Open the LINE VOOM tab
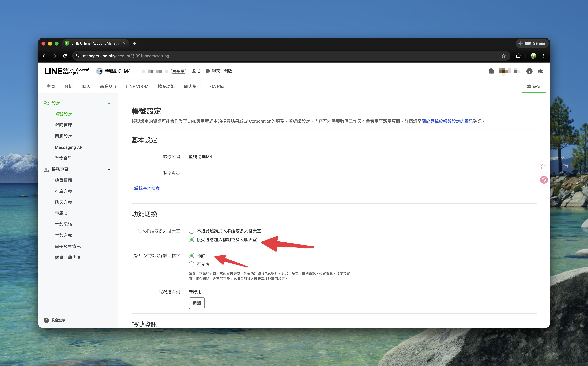The width and height of the screenshot is (588, 366). tap(137, 87)
